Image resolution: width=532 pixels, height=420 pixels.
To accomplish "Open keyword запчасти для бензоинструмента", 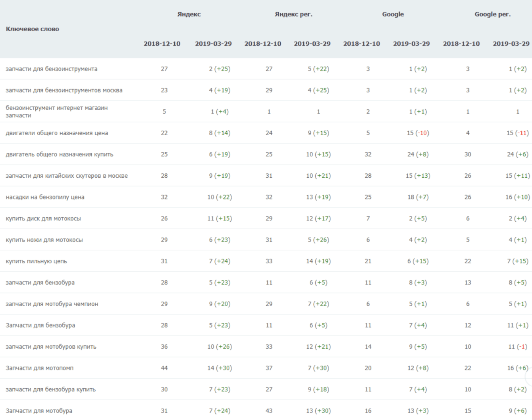I will coord(52,69).
